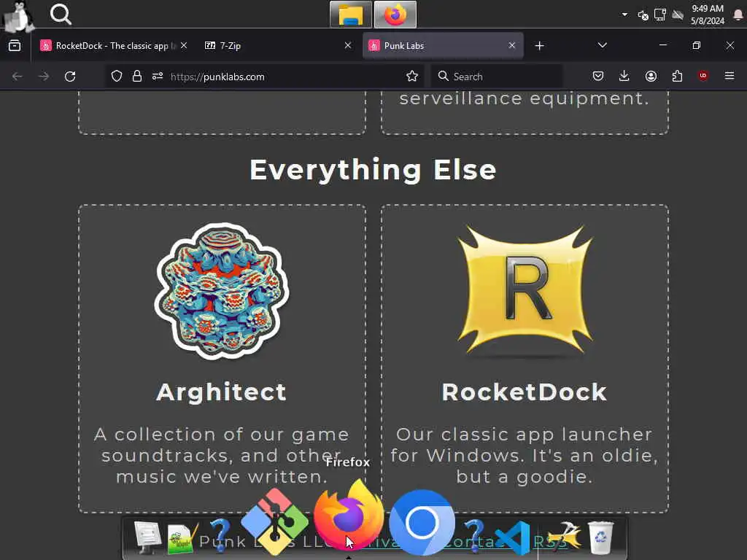This screenshot has height=560, width=747.
Task: Bookmark this page with the star
Action: coord(412,76)
